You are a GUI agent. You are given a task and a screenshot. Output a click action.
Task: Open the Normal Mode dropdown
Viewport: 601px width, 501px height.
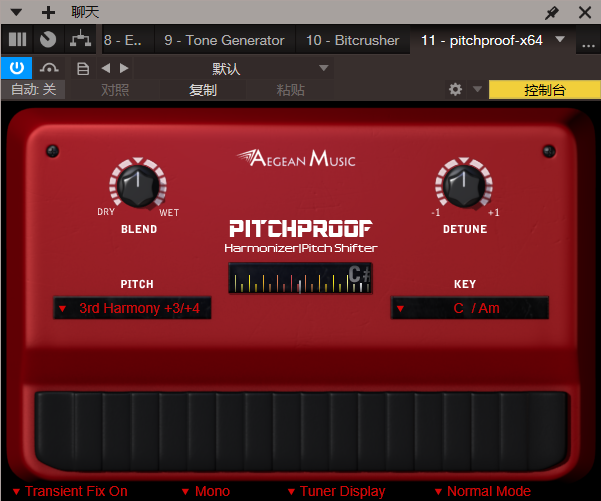pos(483,491)
